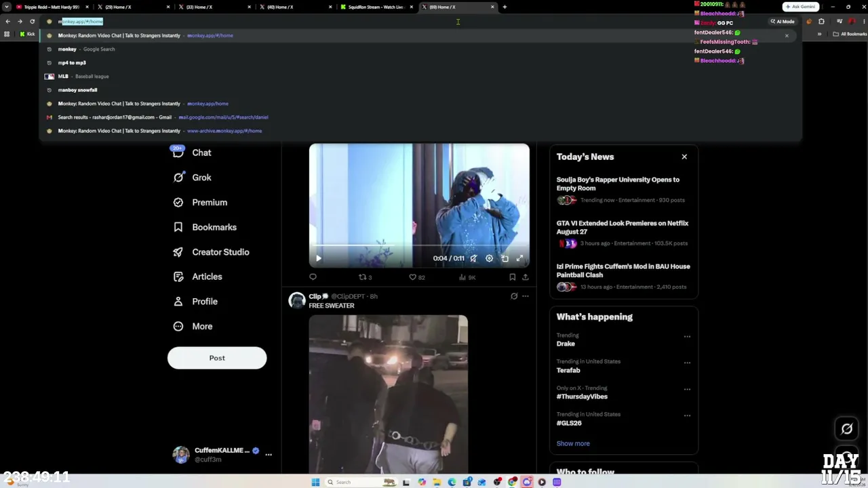This screenshot has width=868, height=488.
Task: Go back in browser history
Action: point(7,22)
